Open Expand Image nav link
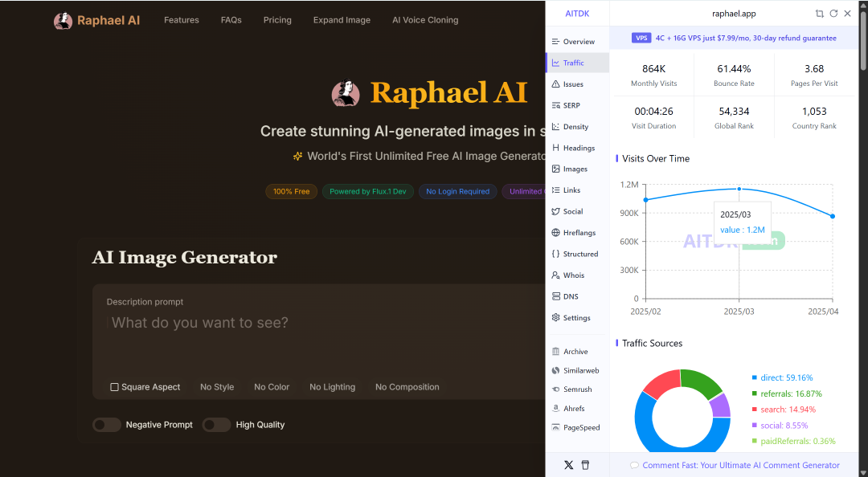868x477 pixels. click(x=342, y=20)
